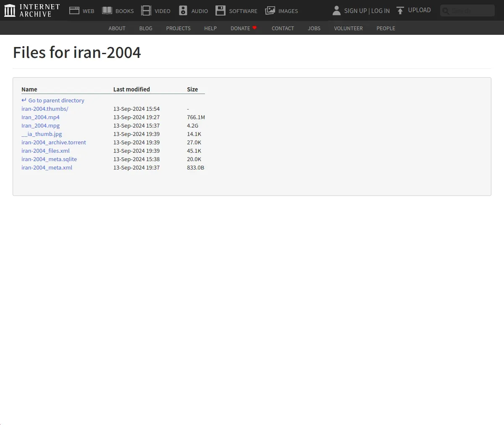Select the 45.1K size value
Image resolution: width=504 pixels, height=428 pixels.
(x=194, y=151)
